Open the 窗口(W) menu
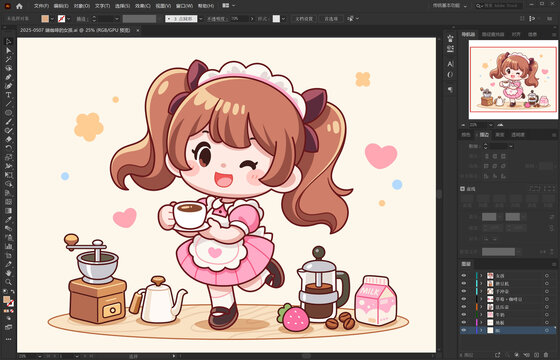This screenshot has height=360, width=560. [x=184, y=6]
